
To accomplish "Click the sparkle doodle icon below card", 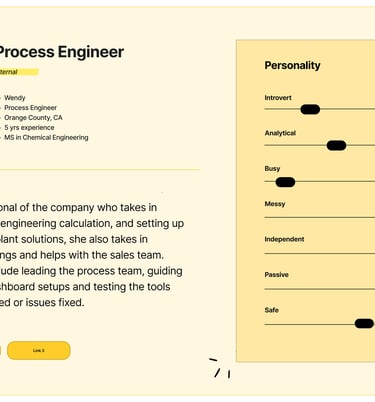I will (220, 368).
